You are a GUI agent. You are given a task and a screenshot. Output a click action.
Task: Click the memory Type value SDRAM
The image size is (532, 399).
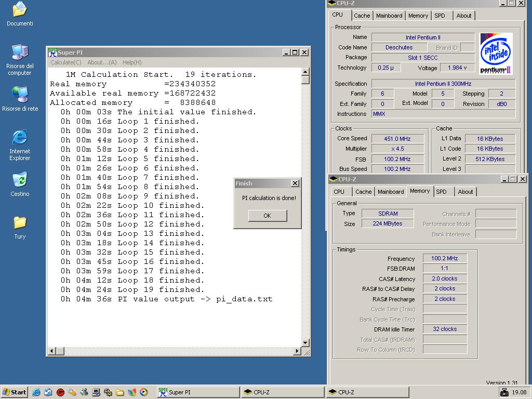pyautogui.click(x=388, y=214)
